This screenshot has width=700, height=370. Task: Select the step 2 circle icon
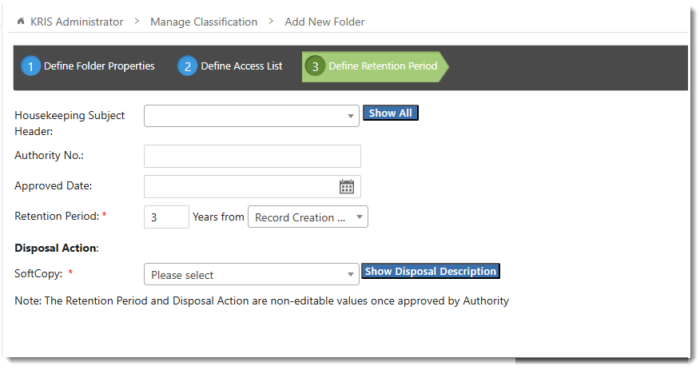188,66
